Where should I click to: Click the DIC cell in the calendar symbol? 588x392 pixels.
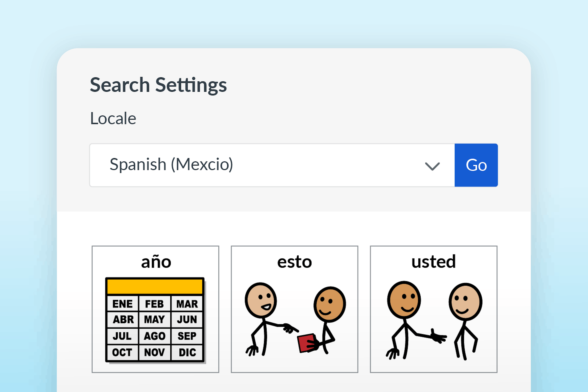click(187, 352)
